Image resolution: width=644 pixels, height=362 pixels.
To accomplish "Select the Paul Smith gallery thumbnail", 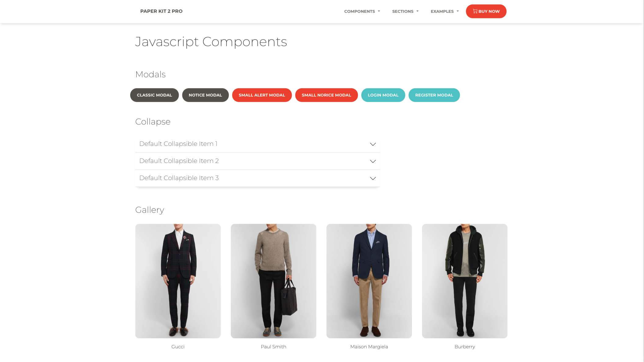I will point(273,281).
